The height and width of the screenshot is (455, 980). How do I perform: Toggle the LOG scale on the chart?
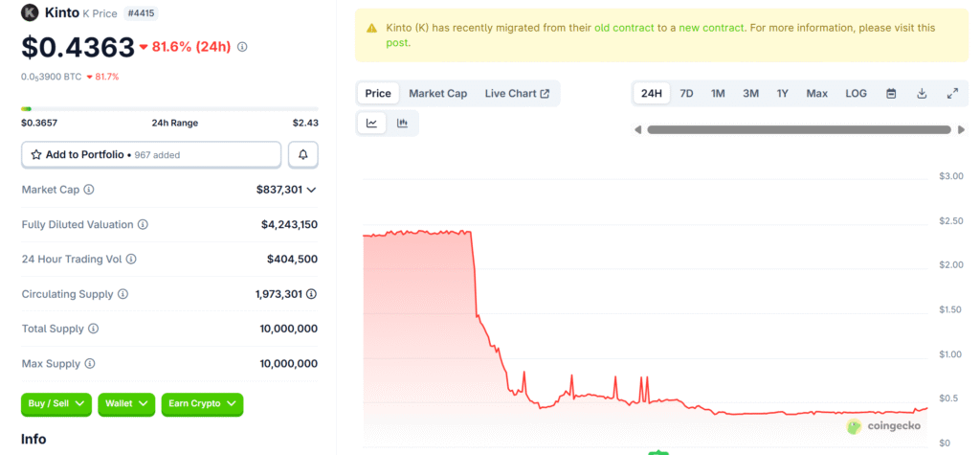coord(856,93)
